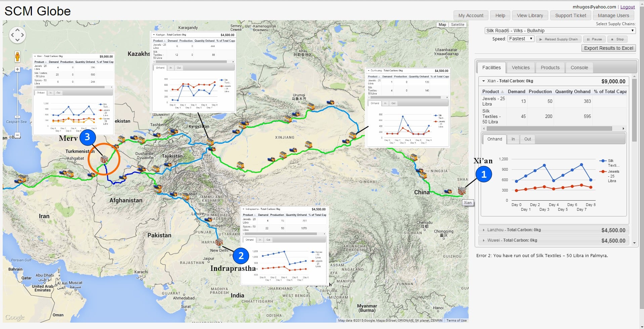The image size is (644, 329).
Task: Select the Silk Textiles - 50 Libra row
Action: point(554,116)
